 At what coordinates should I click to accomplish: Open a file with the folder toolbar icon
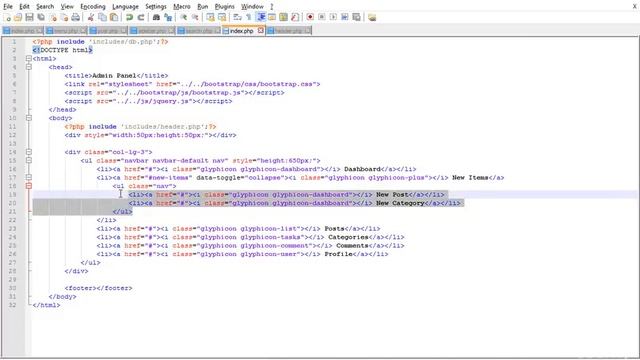[18, 17]
